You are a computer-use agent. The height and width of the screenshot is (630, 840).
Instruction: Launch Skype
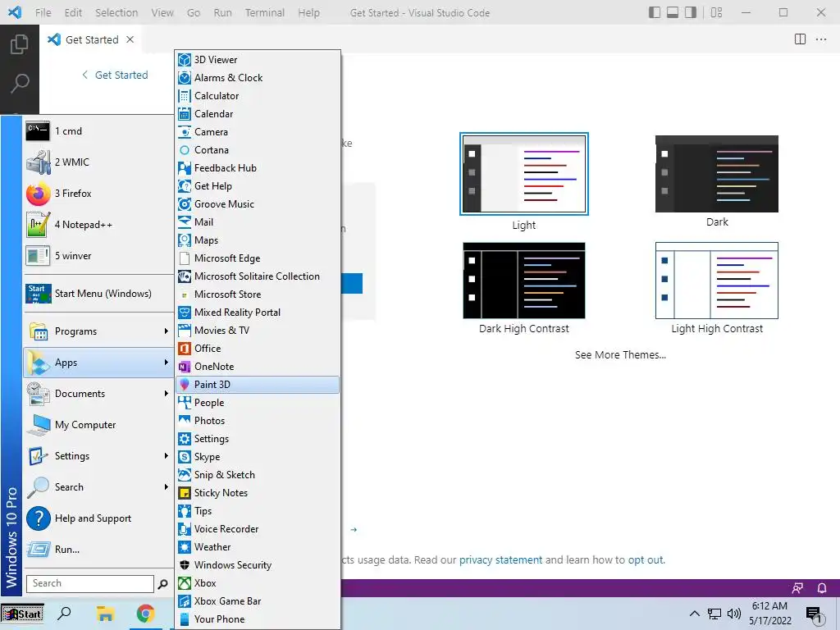point(258,456)
